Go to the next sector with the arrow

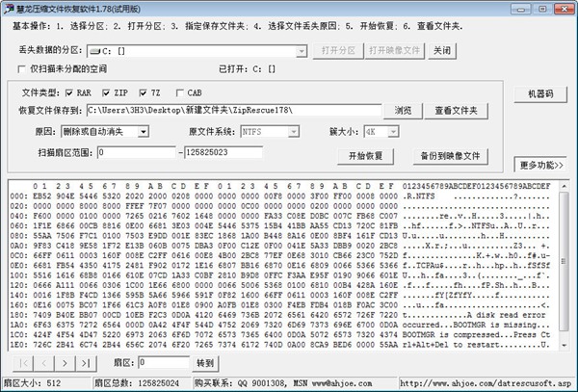65,364
